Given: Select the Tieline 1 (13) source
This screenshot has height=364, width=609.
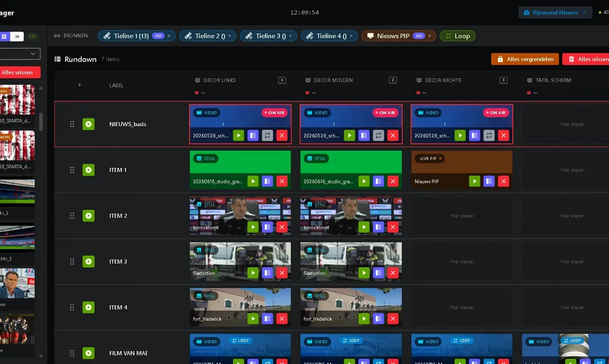Looking at the screenshot, I should [137, 36].
